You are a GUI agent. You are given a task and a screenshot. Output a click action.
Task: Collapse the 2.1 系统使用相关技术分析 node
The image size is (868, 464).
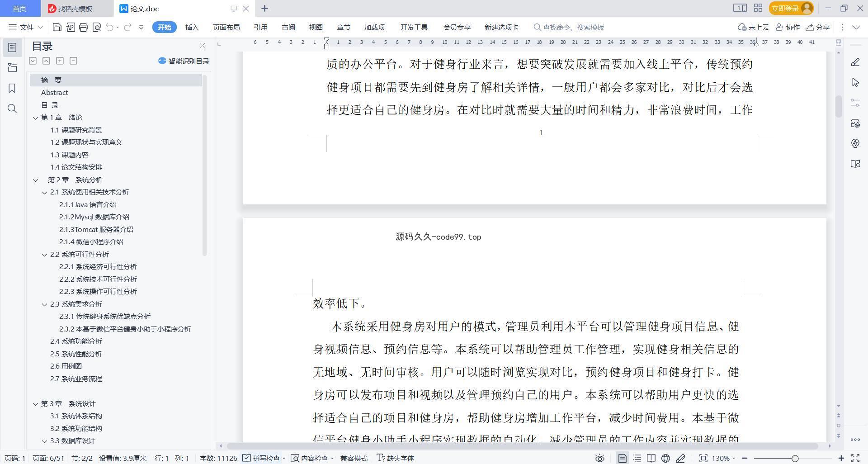44,192
